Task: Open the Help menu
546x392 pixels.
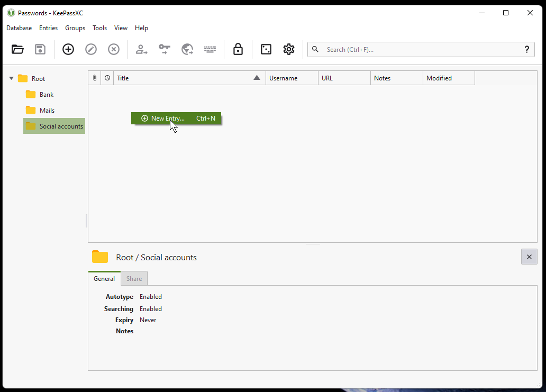Action: [141, 28]
